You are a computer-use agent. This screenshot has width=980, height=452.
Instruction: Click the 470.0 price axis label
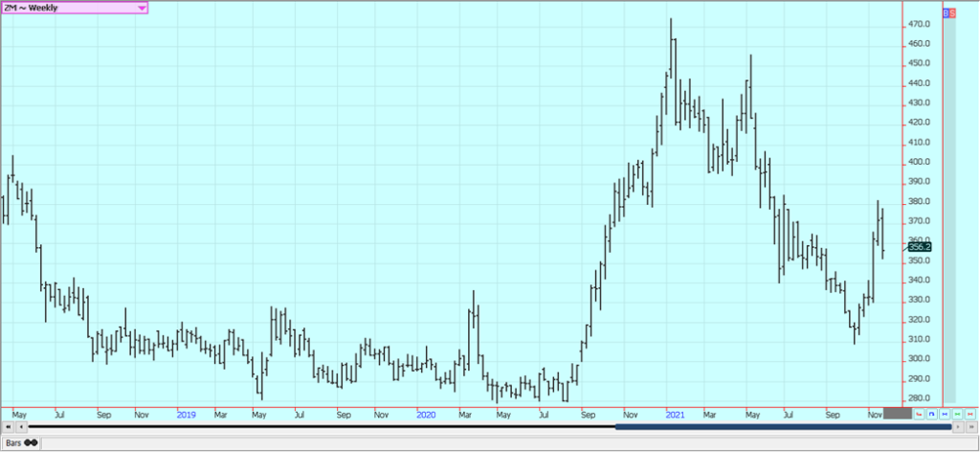[x=922, y=24]
